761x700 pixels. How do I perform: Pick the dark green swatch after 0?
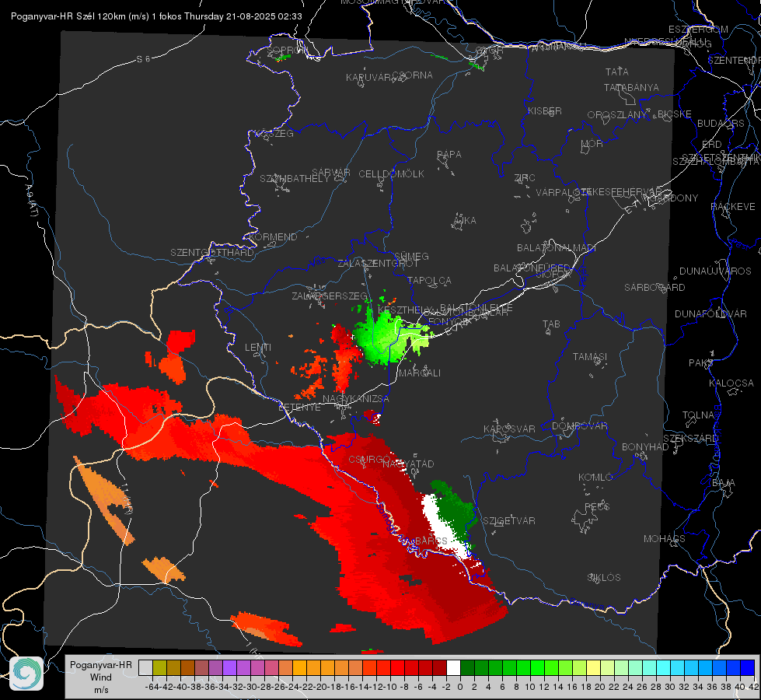(467, 667)
